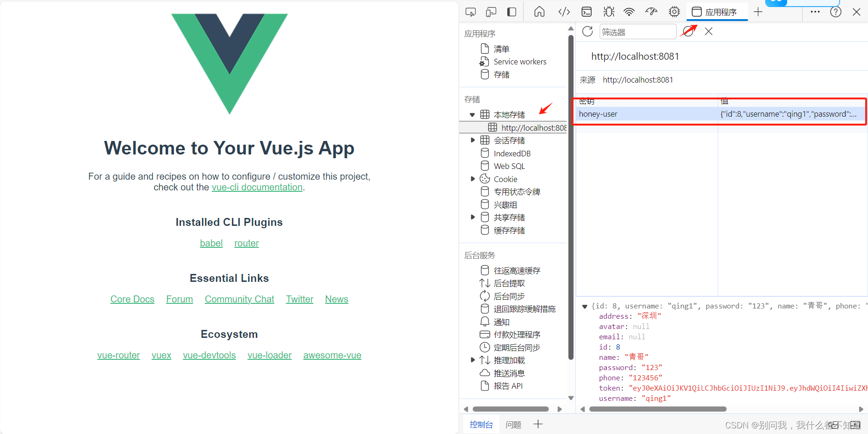Click the preview pane horizontal scrollbar
The height and width of the screenshot is (434, 868).
click(658, 409)
